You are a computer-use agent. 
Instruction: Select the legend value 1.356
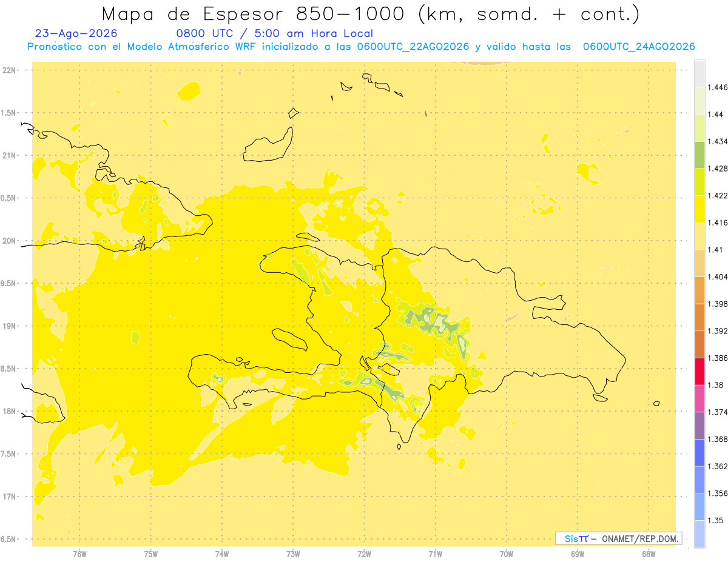click(719, 493)
